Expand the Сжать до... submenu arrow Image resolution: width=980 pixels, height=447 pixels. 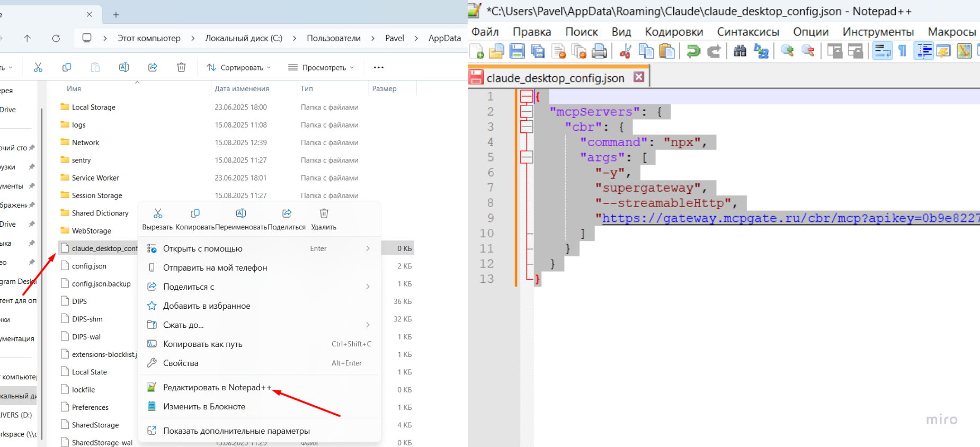pos(368,325)
